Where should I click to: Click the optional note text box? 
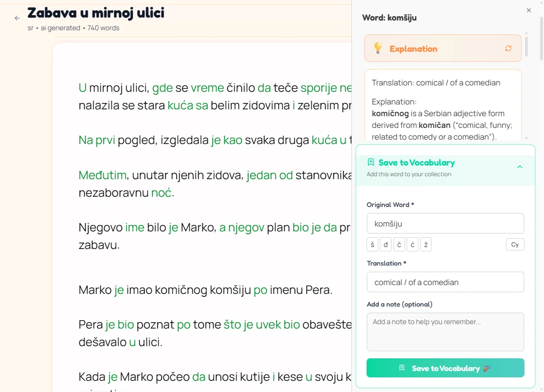445,332
